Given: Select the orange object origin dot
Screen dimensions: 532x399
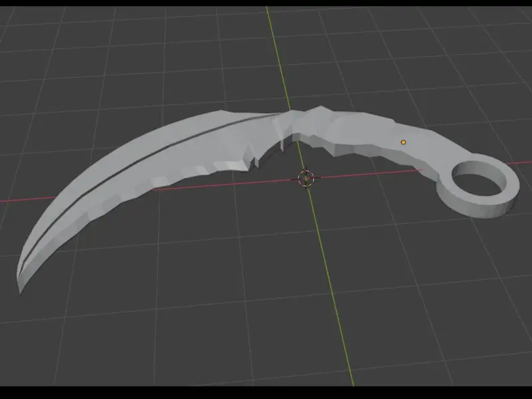Looking at the screenshot, I should pyautogui.click(x=403, y=142).
